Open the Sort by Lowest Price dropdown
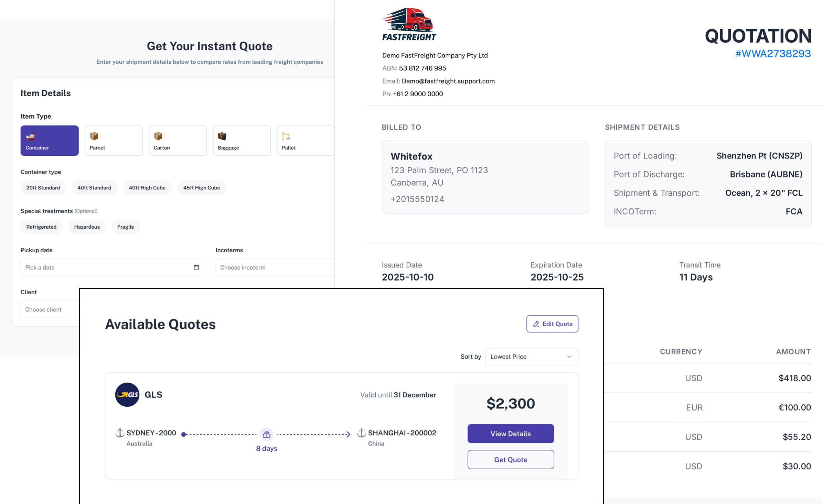This screenshot has height=504, width=823. pyautogui.click(x=531, y=357)
